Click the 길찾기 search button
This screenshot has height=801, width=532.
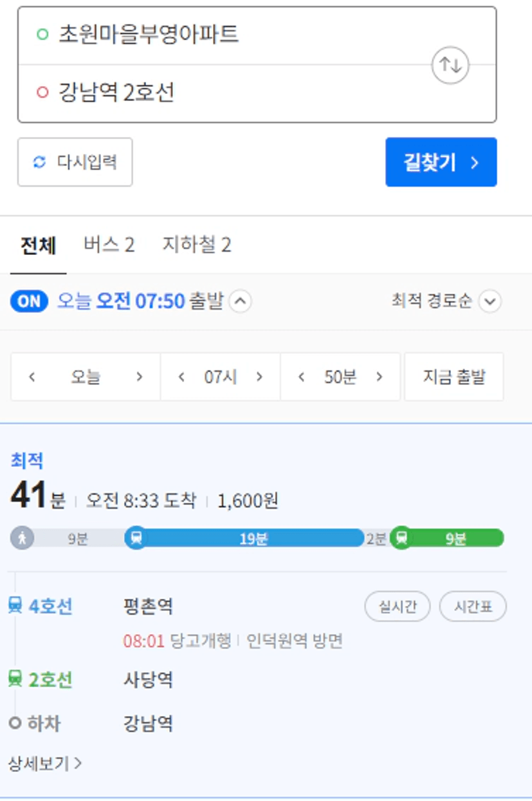click(x=441, y=162)
